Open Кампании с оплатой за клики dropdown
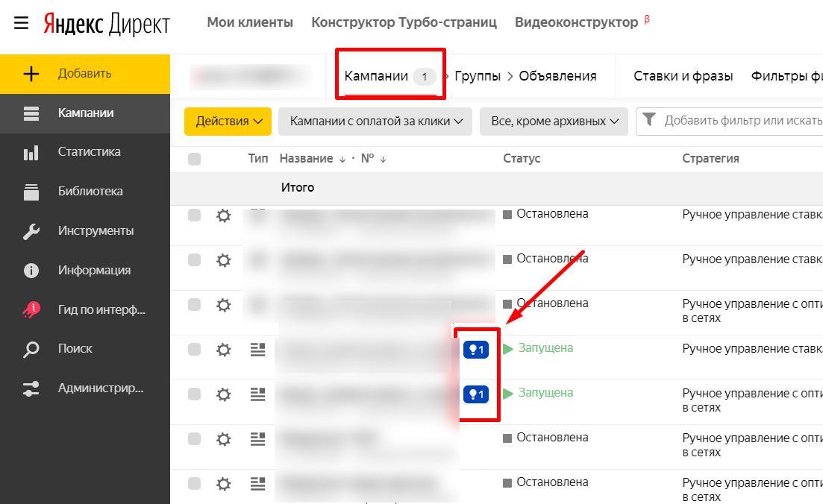This screenshot has height=504, width=823. point(375,121)
